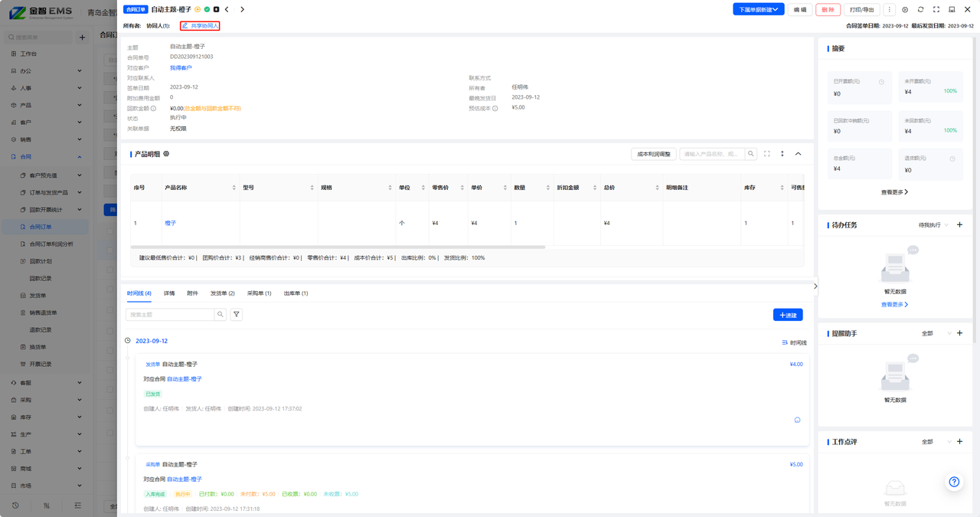Click the circular target icon beside refresh
Viewport: 980px width, 517px height.
pyautogui.click(x=905, y=10)
